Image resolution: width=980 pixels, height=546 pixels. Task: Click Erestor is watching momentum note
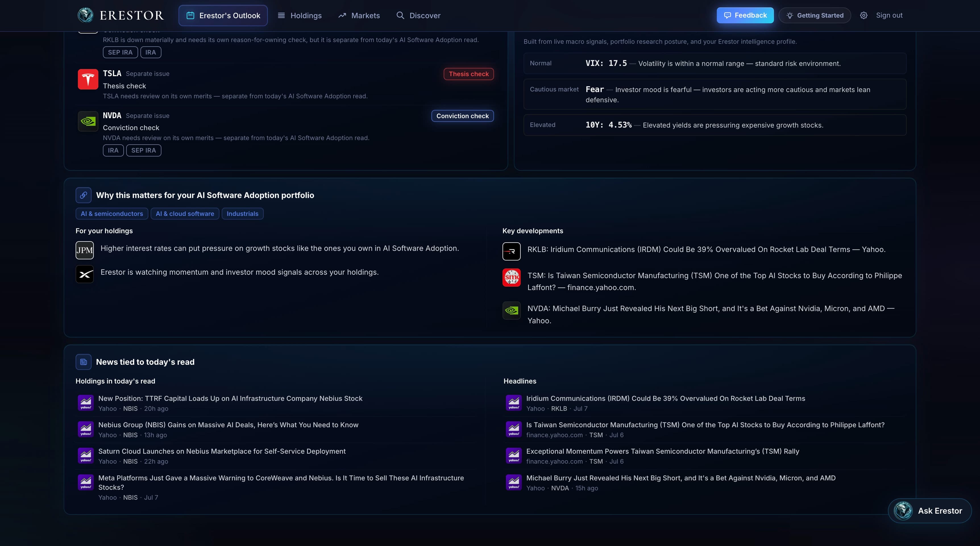click(239, 272)
